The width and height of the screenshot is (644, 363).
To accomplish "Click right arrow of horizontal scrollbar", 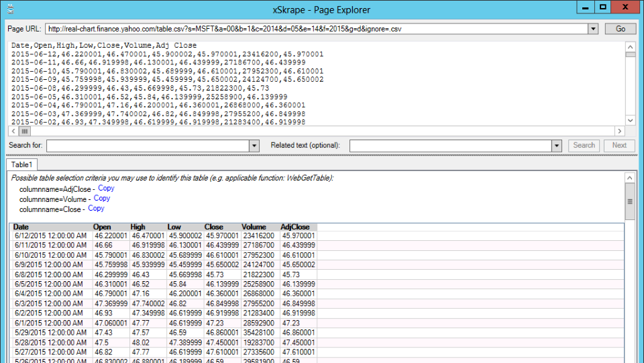I will (619, 131).
